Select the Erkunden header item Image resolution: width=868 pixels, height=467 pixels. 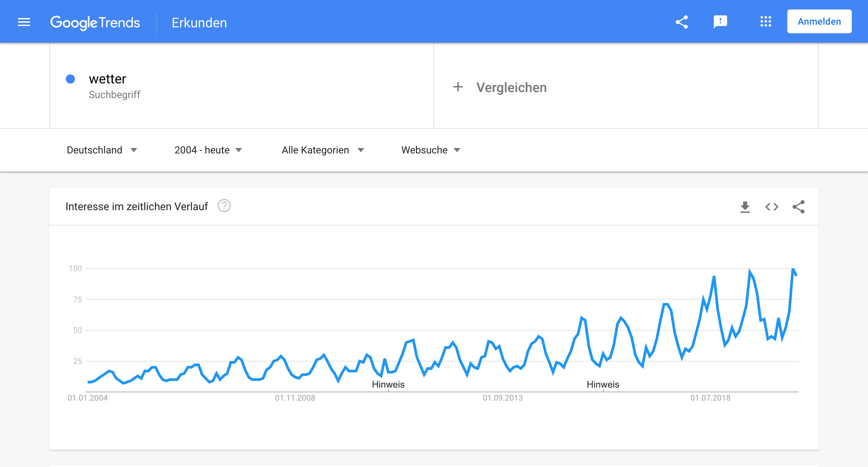pyautogui.click(x=199, y=23)
